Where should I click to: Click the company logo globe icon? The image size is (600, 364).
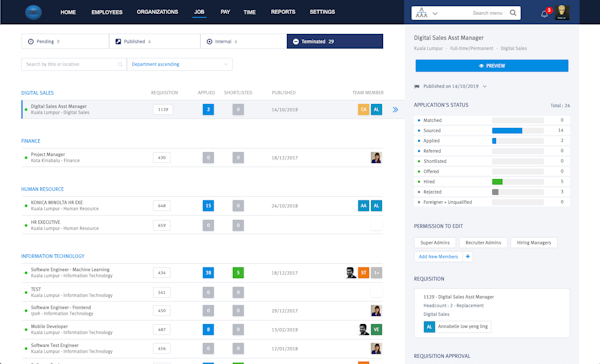click(33, 12)
